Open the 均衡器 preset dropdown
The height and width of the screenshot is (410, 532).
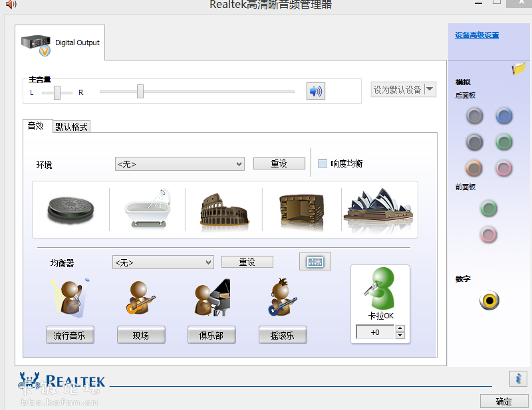[163, 262]
